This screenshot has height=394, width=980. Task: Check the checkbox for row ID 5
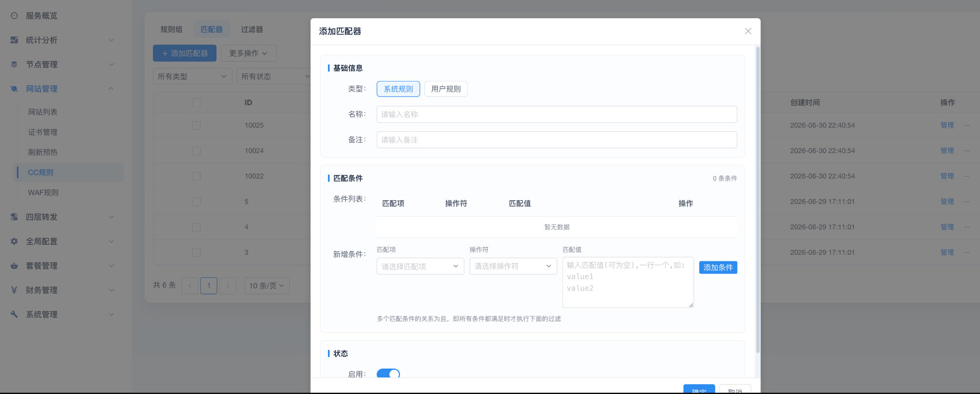point(196,202)
